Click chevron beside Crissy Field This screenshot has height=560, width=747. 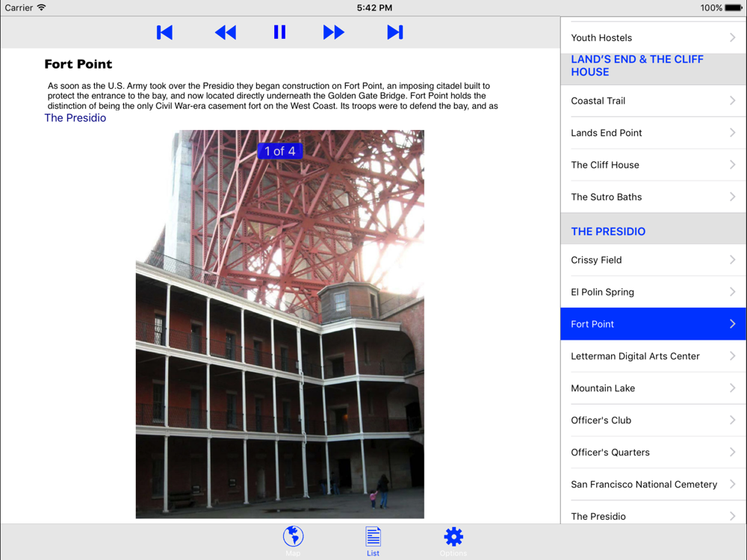tap(733, 260)
